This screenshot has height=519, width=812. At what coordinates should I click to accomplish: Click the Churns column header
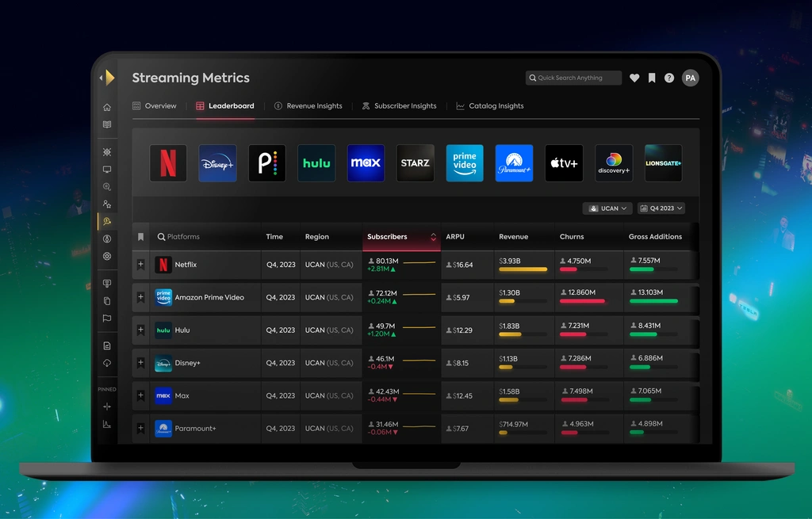click(x=572, y=236)
